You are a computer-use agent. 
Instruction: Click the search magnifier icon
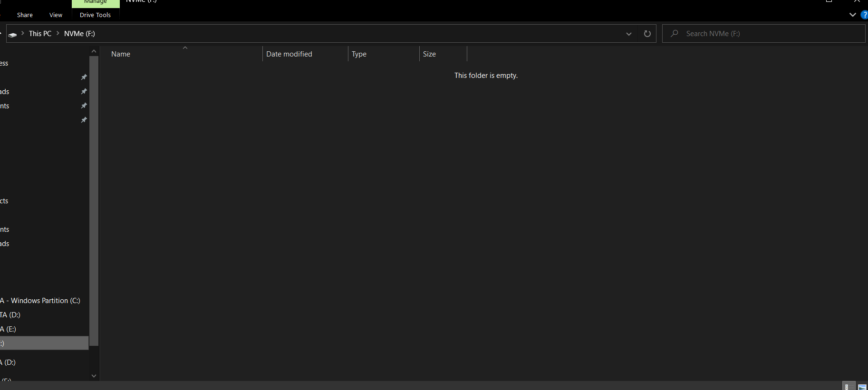674,33
